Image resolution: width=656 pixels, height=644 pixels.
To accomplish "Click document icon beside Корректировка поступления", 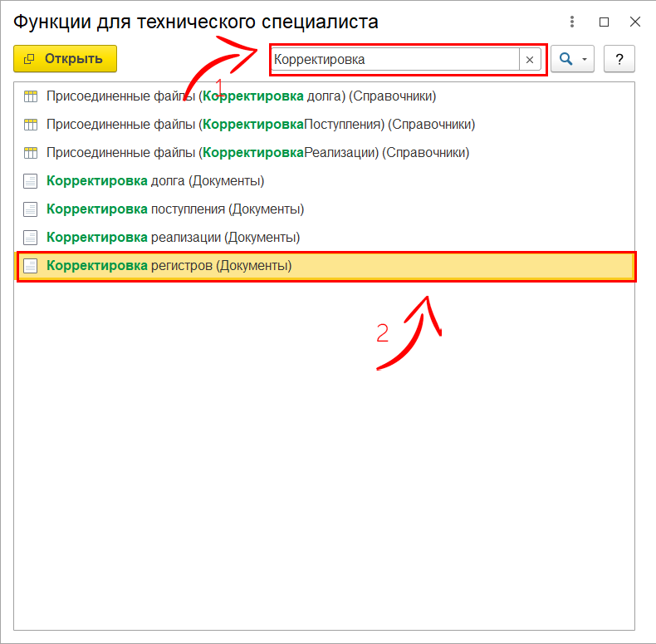I will point(31,209).
